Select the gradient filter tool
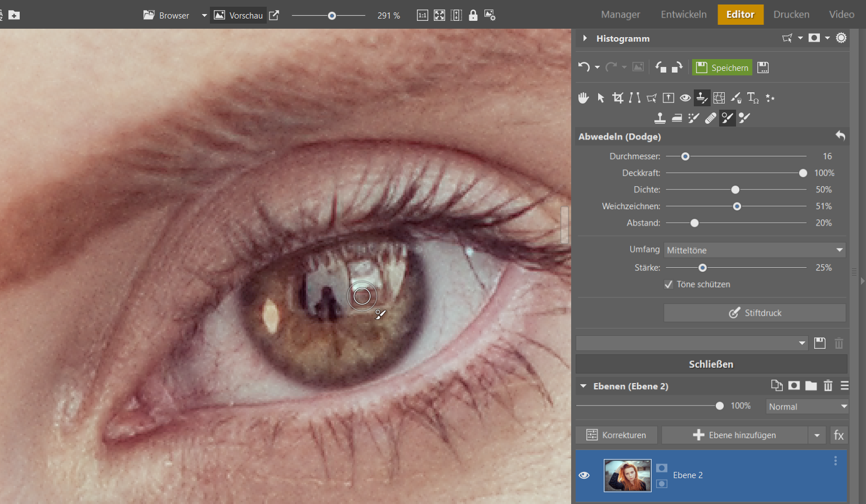866x504 pixels. pyautogui.click(x=668, y=98)
